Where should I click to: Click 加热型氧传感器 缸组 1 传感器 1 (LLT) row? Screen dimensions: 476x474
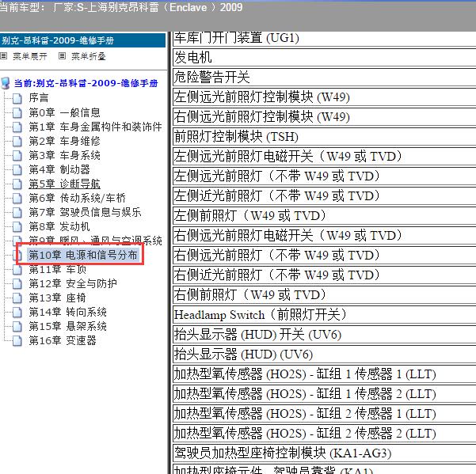(324, 374)
